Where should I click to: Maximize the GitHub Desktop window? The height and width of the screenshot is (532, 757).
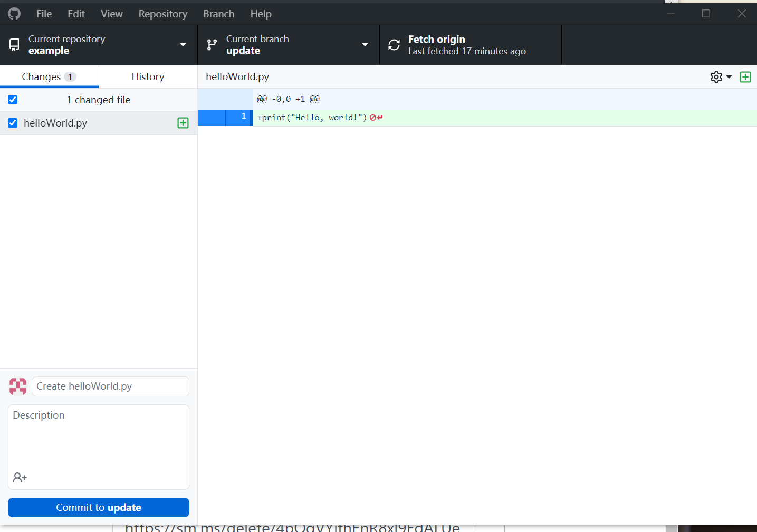click(x=706, y=14)
